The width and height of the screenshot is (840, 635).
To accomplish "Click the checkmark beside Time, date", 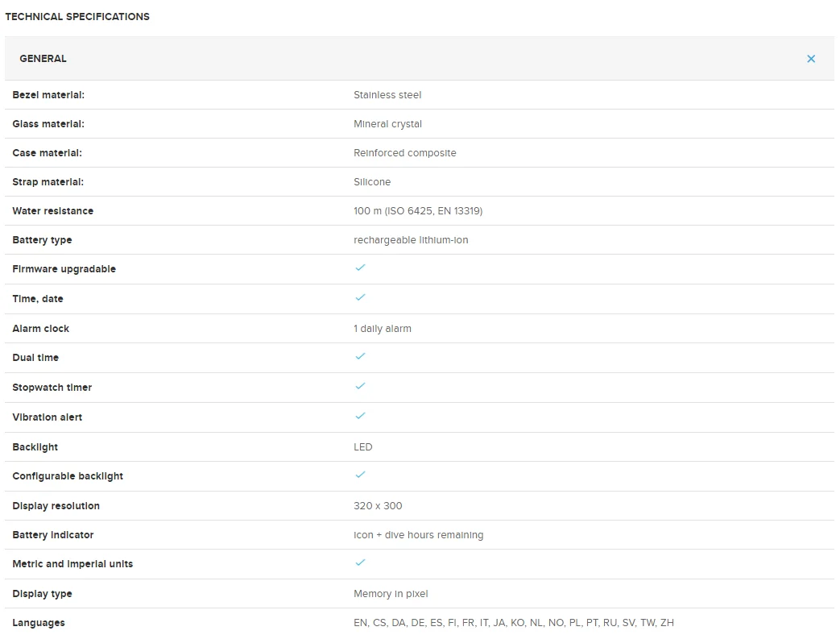I will 360,297.
